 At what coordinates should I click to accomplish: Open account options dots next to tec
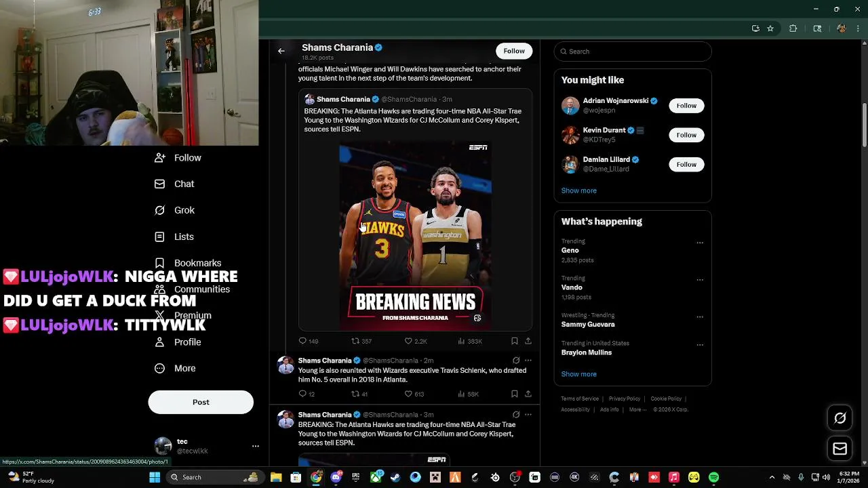click(256, 446)
